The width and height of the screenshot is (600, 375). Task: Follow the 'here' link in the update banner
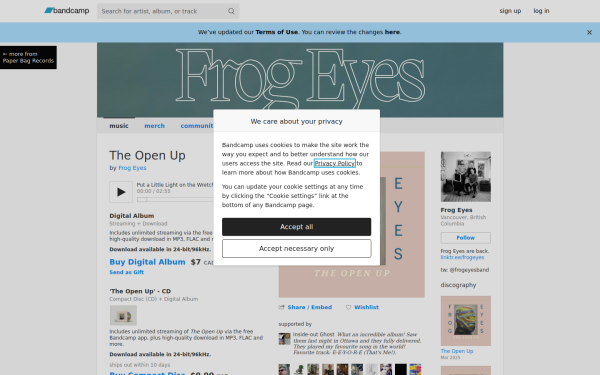pos(392,32)
